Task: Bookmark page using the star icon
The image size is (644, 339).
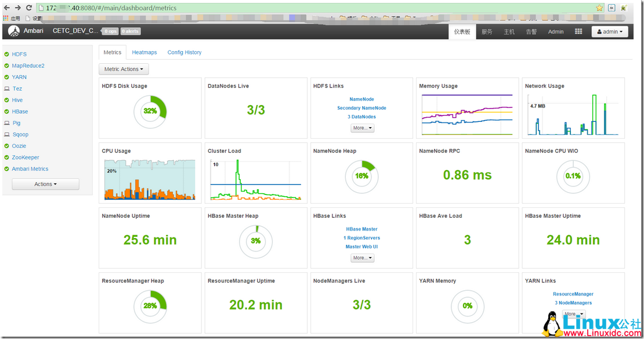Action: pos(599,8)
